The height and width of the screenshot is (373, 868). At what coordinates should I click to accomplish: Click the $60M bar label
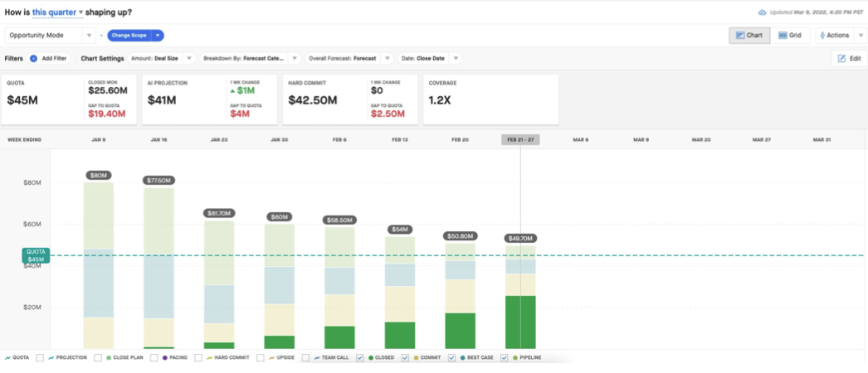click(280, 216)
